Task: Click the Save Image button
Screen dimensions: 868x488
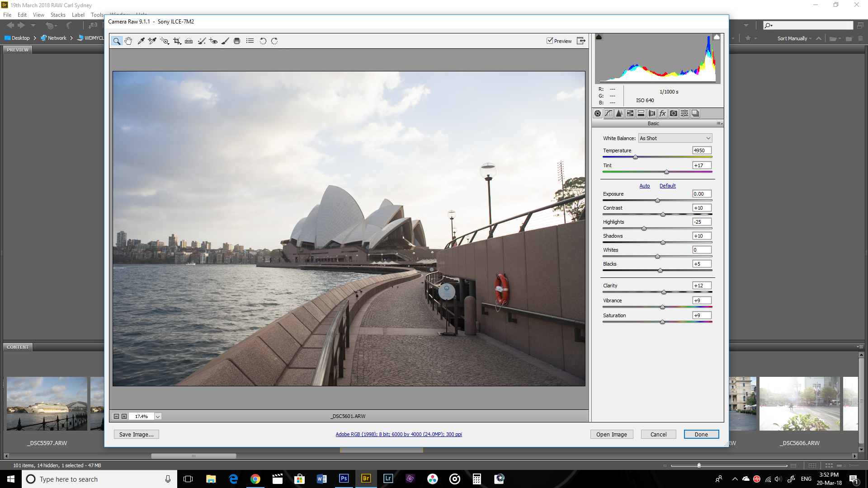Action: (x=136, y=434)
